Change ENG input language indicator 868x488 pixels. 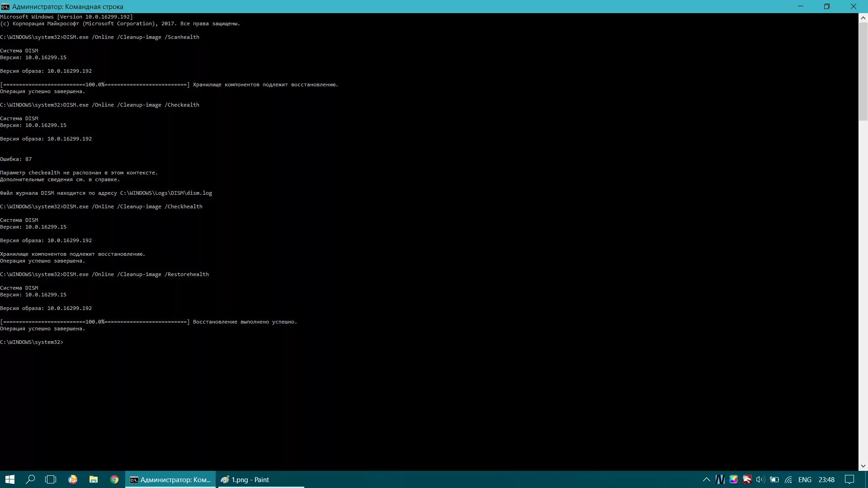(805, 479)
